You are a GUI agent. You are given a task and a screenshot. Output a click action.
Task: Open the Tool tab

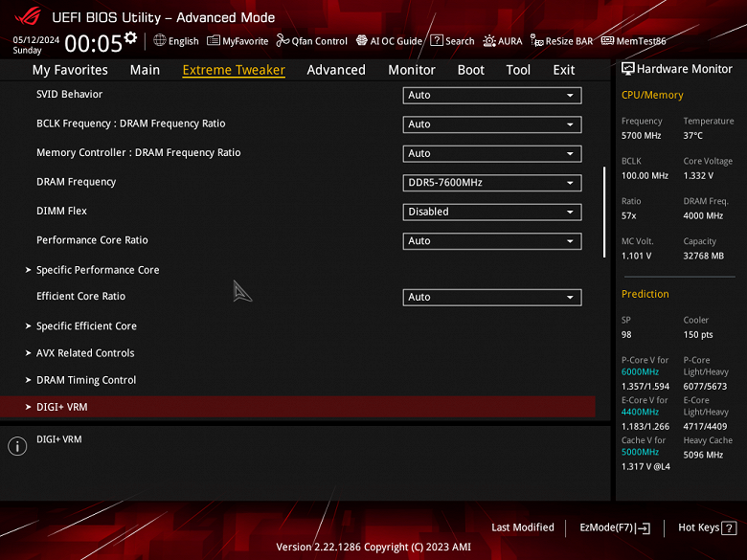(518, 70)
